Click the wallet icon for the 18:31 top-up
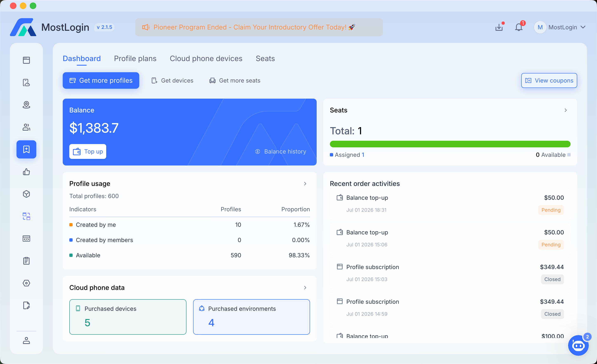This screenshot has width=597, height=364. (x=340, y=197)
